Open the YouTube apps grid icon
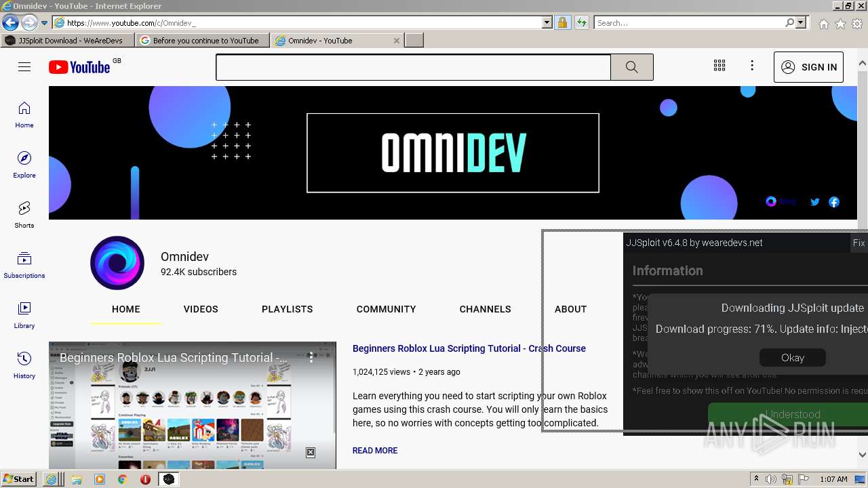The width and height of the screenshot is (868, 488). (x=719, y=66)
